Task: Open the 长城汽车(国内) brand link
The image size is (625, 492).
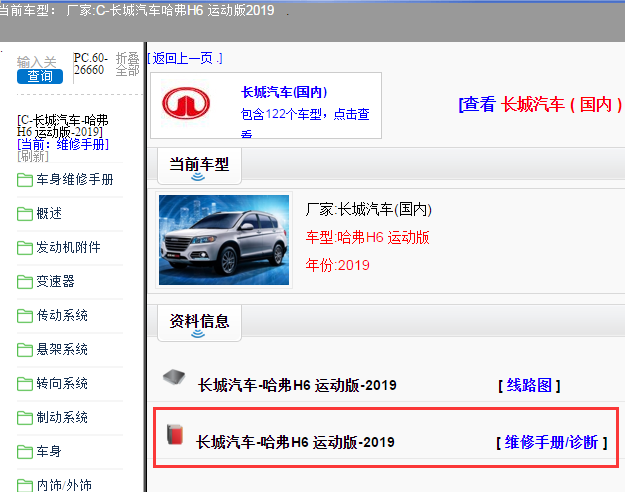Action: click(284, 92)
